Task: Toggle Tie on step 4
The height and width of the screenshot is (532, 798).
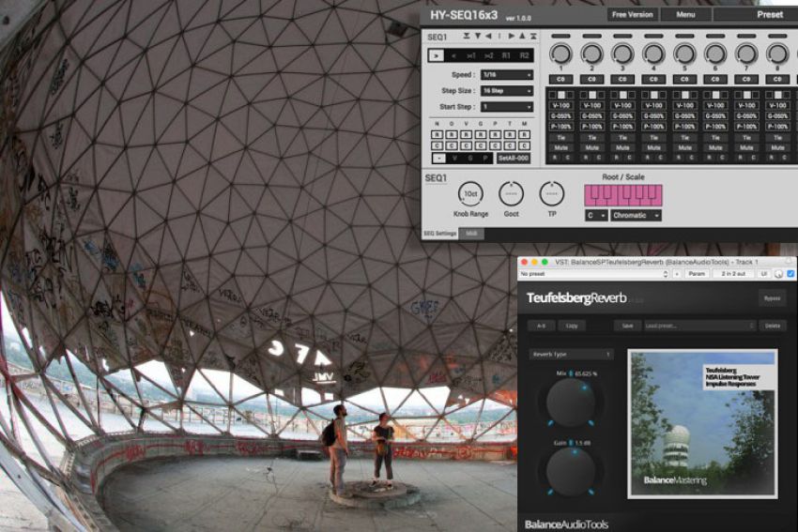Action: coord(654,138)
